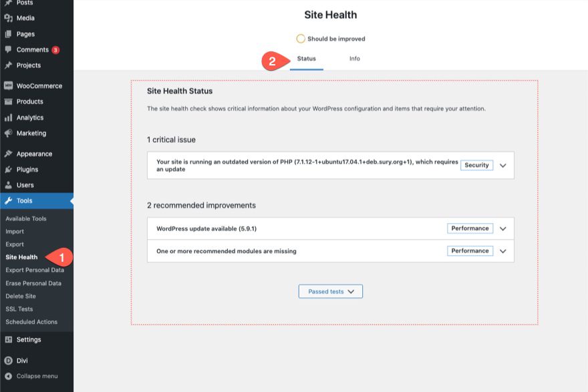This screenshot has height=392, width=588.
Task: Select the Tools wrench icon
Action: 9,201
